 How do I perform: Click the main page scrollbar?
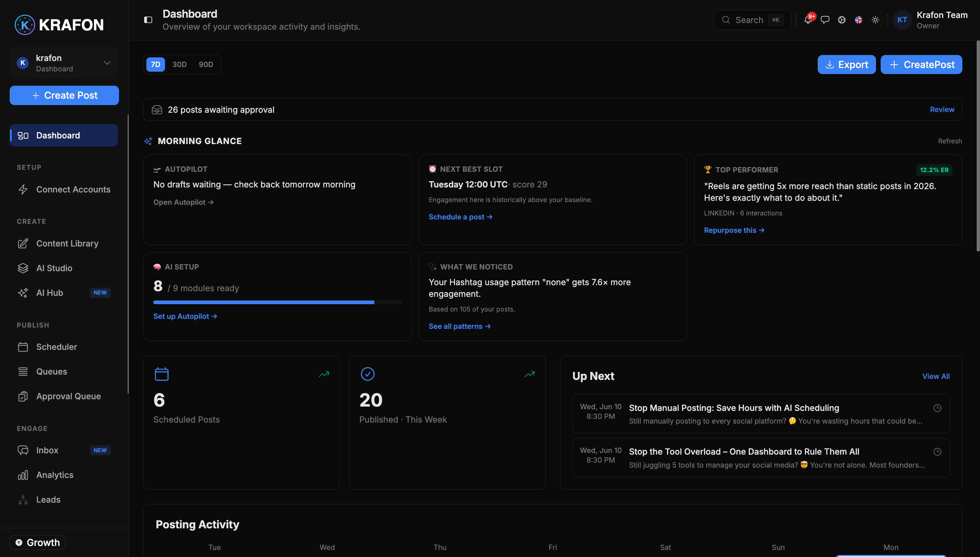coord(978,145)
